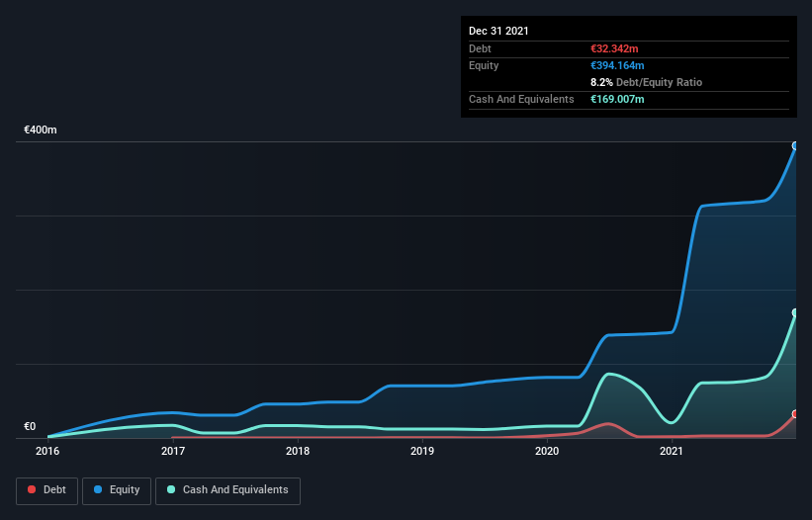Click the €400m y-axis label
Viewport: 812px width, 520px height.
[41, 130]
